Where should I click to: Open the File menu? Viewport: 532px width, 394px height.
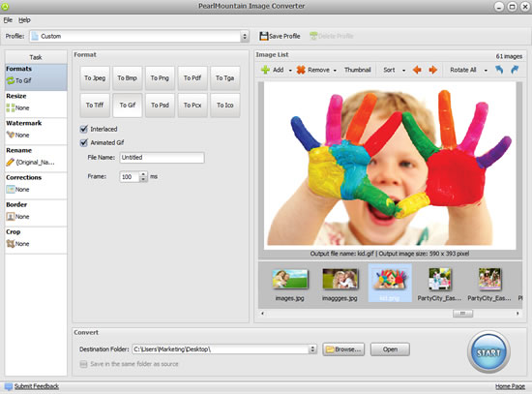(8, 20)
